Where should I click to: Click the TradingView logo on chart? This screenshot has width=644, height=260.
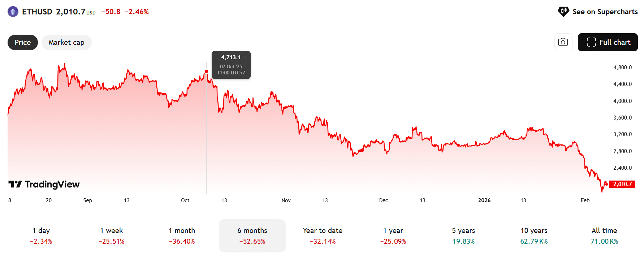(44, 185)
